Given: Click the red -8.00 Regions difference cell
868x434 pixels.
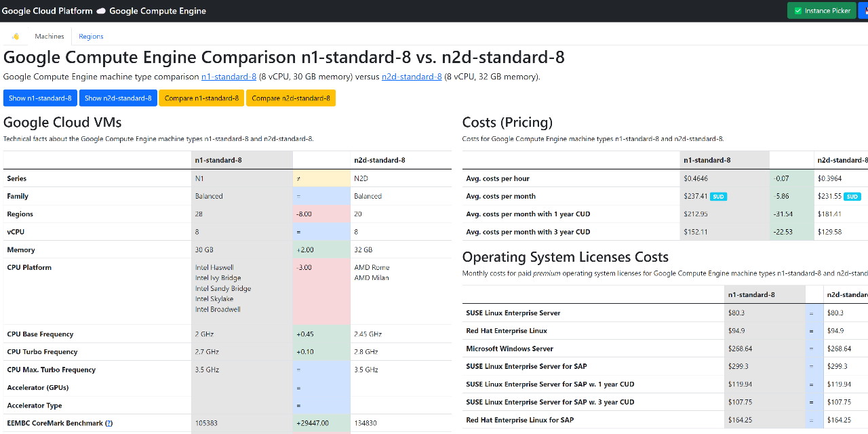Looking at the screenshot, I should (321, 214).
